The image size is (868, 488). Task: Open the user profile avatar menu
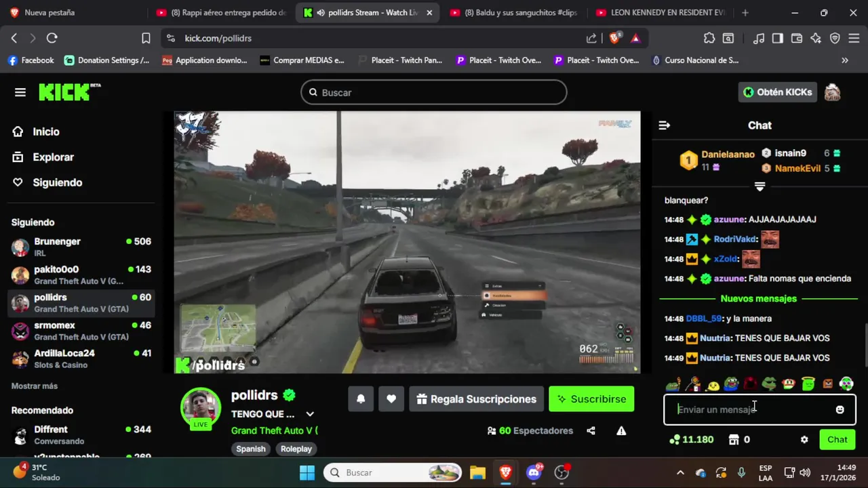(832, 92)
